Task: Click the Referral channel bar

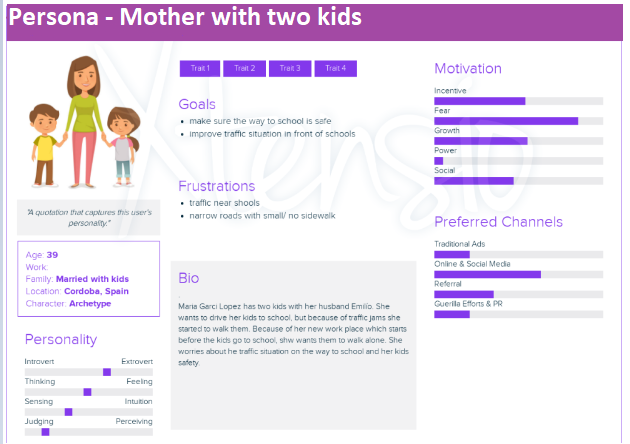Action: 518,295
